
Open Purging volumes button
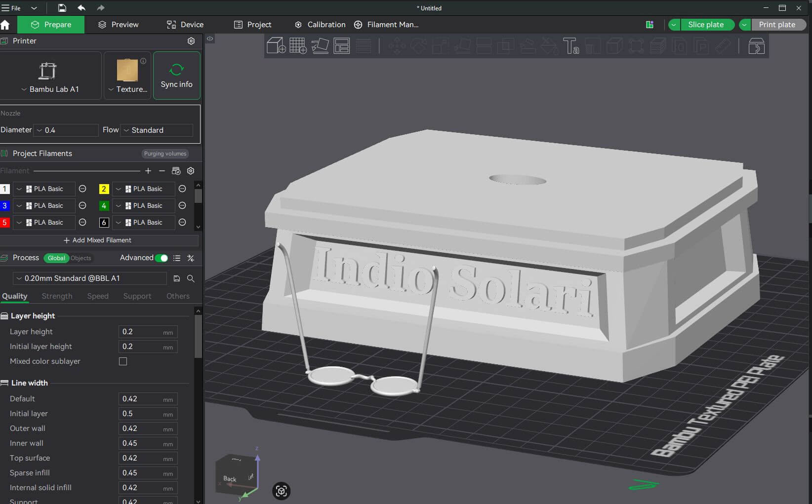(x=165, y=154)
